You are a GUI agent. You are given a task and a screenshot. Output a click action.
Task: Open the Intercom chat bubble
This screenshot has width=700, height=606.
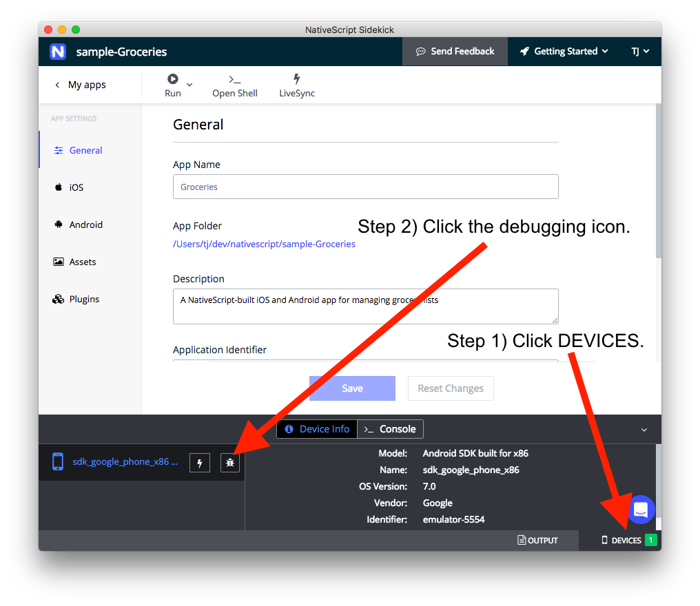[641, 510]
